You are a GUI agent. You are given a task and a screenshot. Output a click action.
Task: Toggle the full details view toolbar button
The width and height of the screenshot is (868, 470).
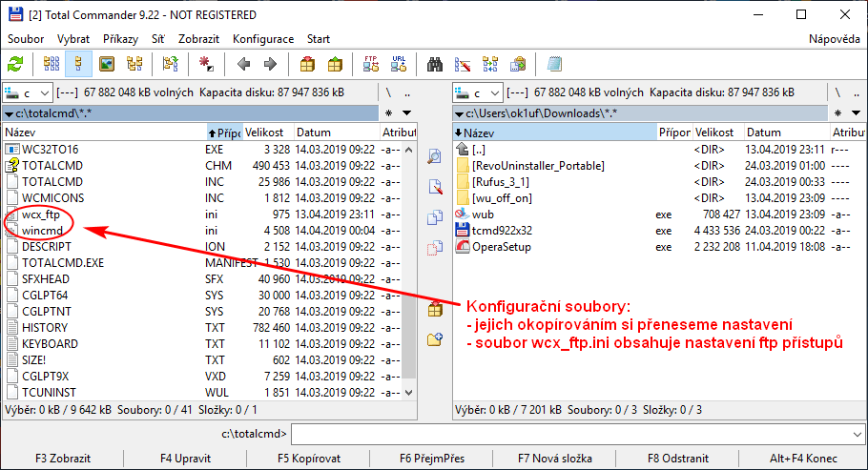(78, 64)
